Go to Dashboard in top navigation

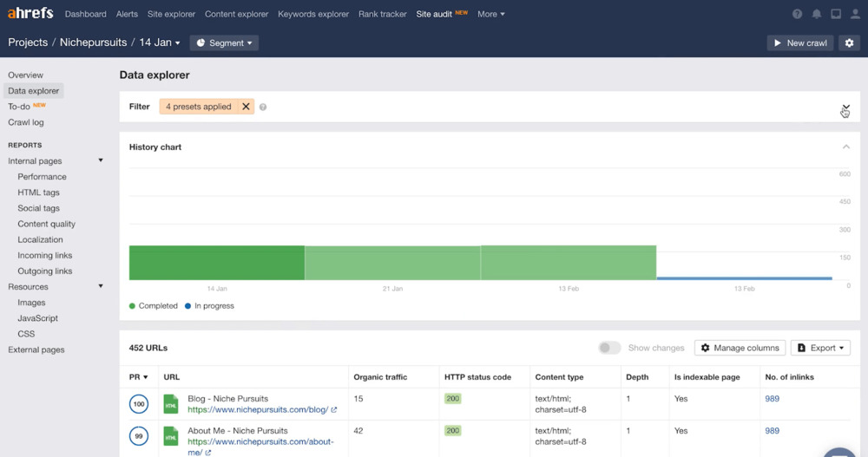[86, 15]
